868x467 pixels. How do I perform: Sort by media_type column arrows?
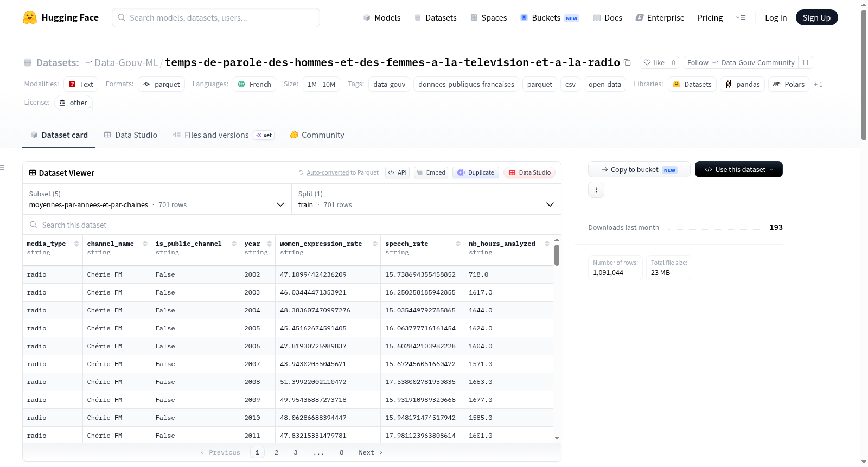(x=76, y=244)
